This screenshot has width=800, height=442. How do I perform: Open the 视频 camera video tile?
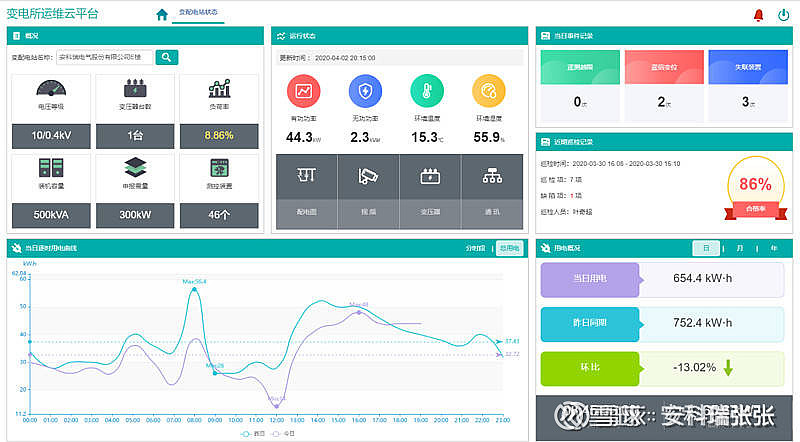click(x=368, y=192)
